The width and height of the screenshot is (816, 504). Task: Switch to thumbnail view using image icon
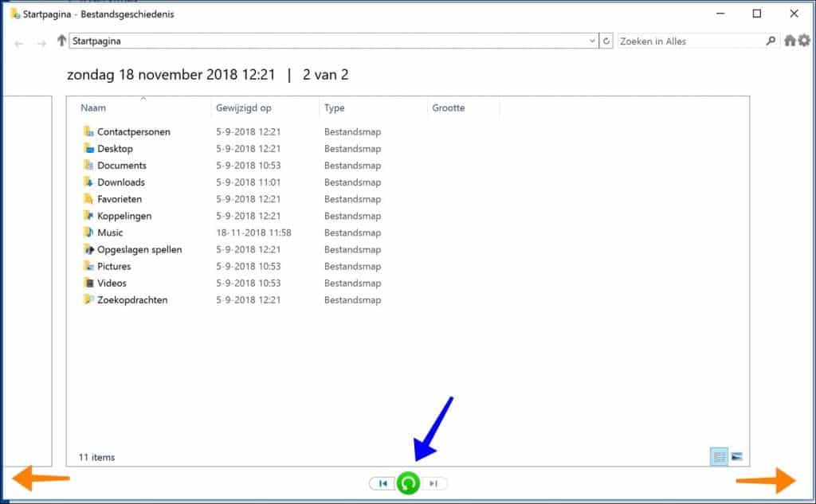coord(737,455)
